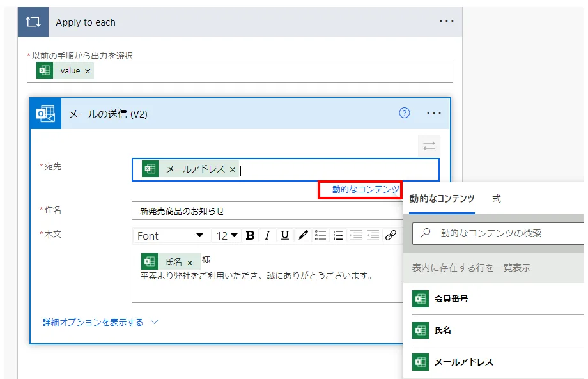The image size is (588, 379).
Task: Expand 詳細オプションを表示する
Action: point(100,322)
